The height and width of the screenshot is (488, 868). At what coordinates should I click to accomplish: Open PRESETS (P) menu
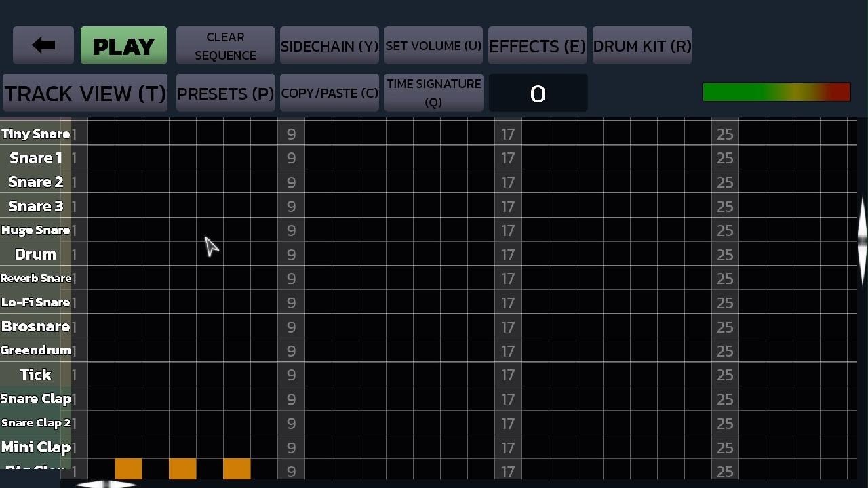coord(225,94)
